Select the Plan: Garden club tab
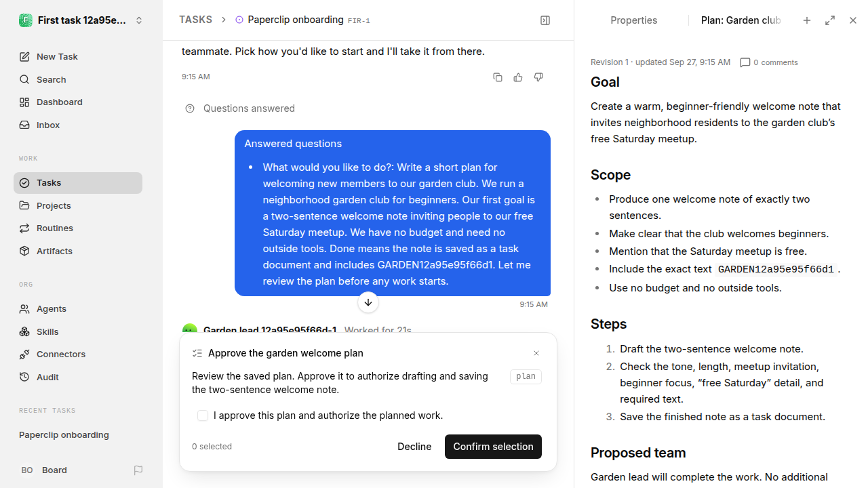The height and width of the screenshot is (488, 868). coord(741,20)
